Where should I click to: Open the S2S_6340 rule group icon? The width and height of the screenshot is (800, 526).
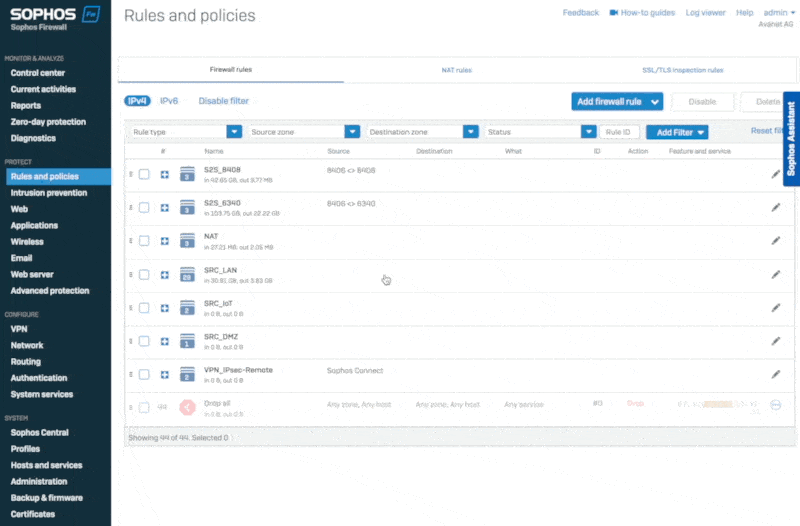(x=187, y=207)
